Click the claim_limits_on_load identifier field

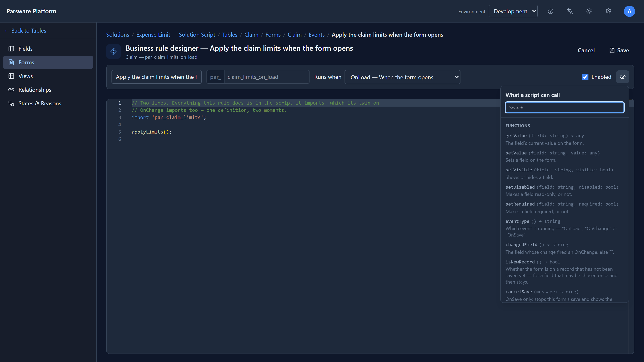pos(266,77)
